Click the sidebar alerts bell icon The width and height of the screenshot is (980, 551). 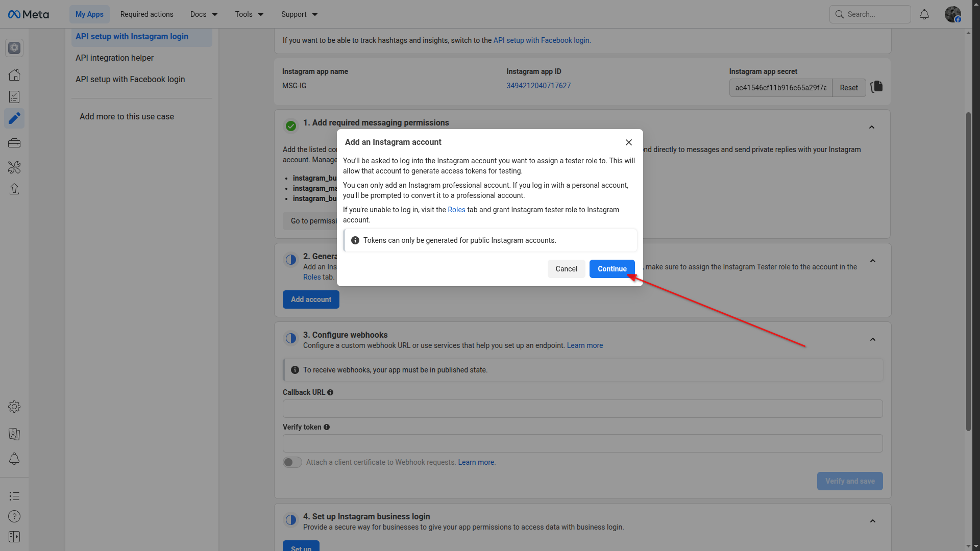14,459
